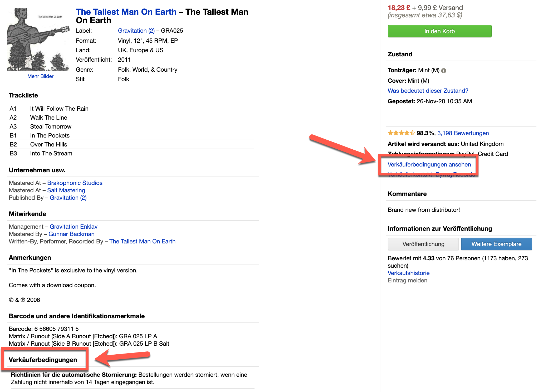This screenshot has width=538, height=392.
Task: Click the Side A Runout GRA 025 LP A text
Action: pyautogui.click(x=83, y=336)
